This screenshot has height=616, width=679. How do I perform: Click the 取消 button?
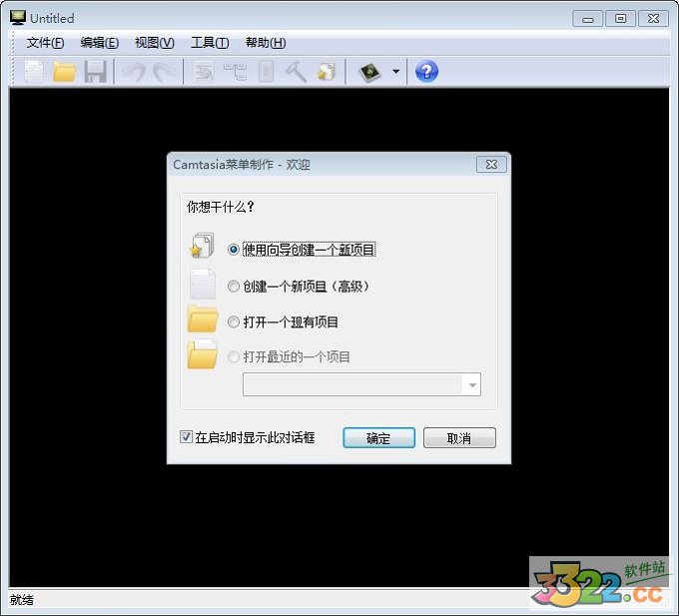pyautogui.click(x=459, y=438)
